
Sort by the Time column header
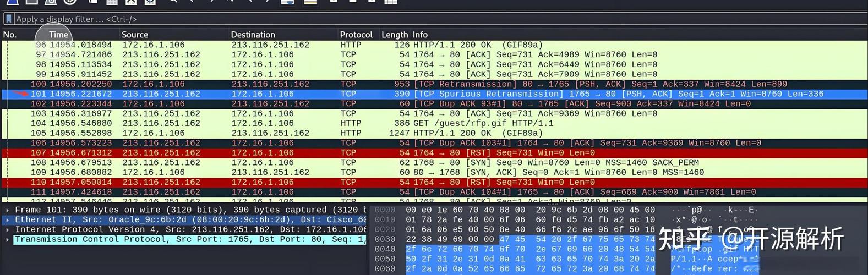click(x=58, y=35)
